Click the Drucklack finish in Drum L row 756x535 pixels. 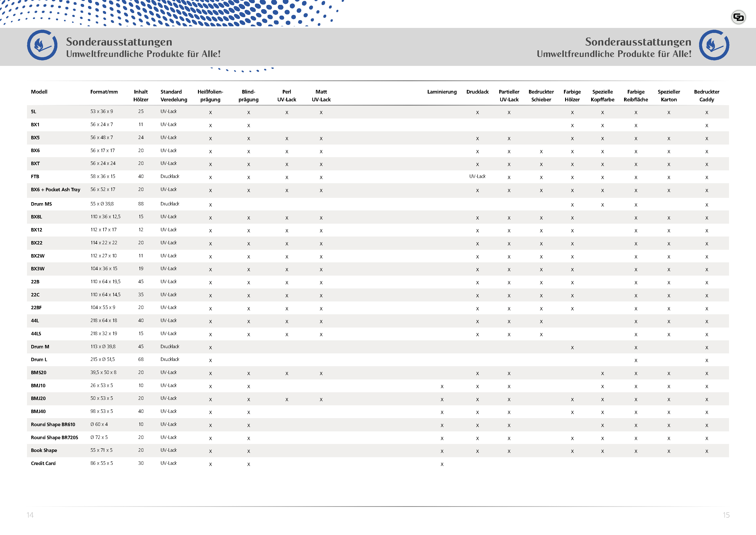[170, 359]
